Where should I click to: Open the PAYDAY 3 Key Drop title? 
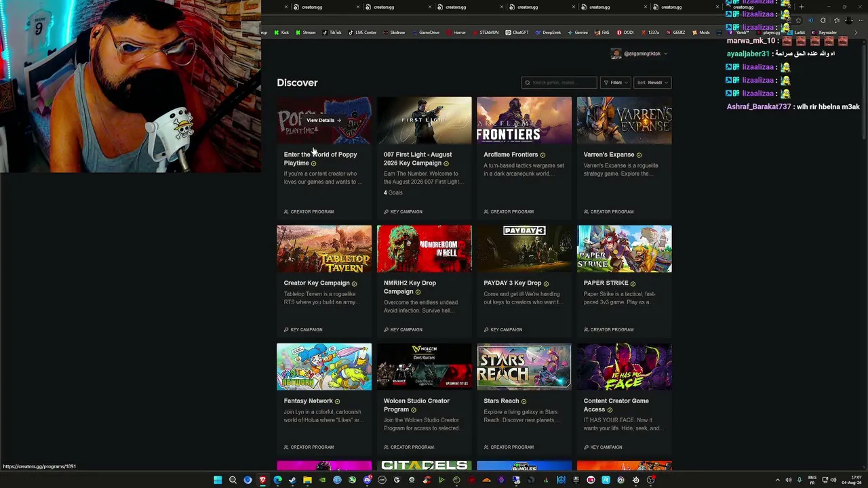click(x=513, y=283)
